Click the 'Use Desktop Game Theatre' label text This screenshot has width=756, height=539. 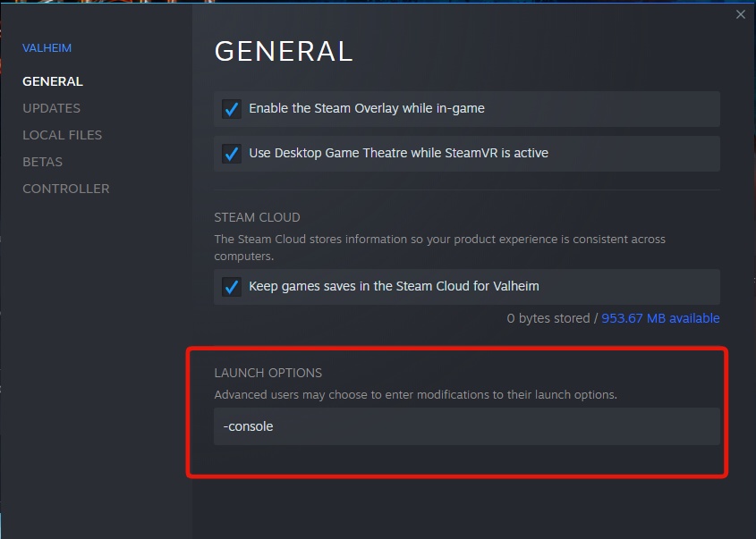[398, 153]
